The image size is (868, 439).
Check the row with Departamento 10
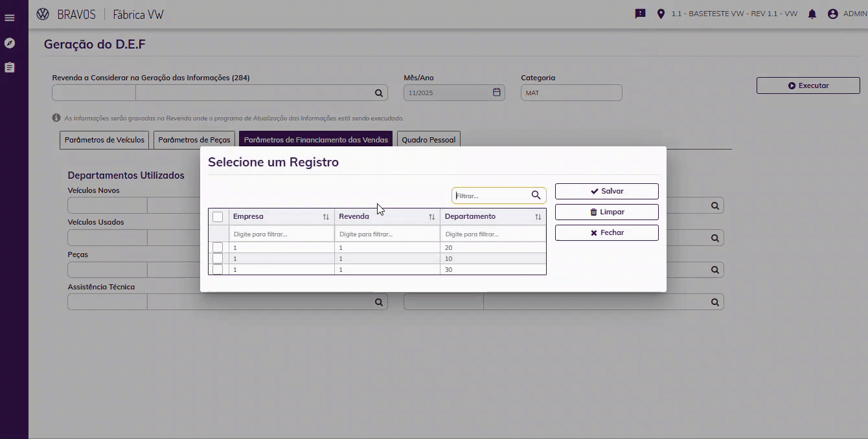tap(218, 258)
